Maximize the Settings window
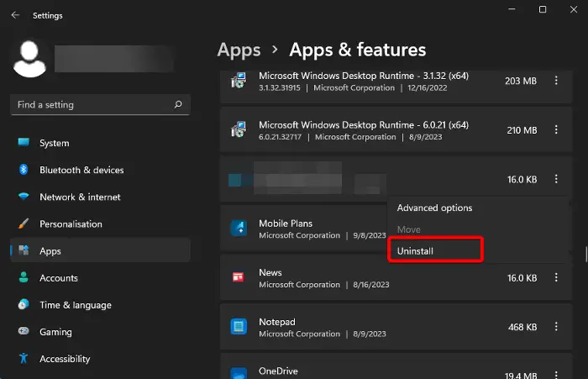 pos(543,9)
